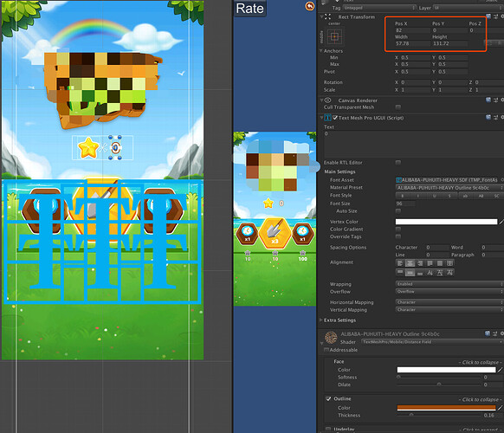Viewport: 504px width, 433px height.
Task: Click the Font Size input field
Action: tap(405, 204)
